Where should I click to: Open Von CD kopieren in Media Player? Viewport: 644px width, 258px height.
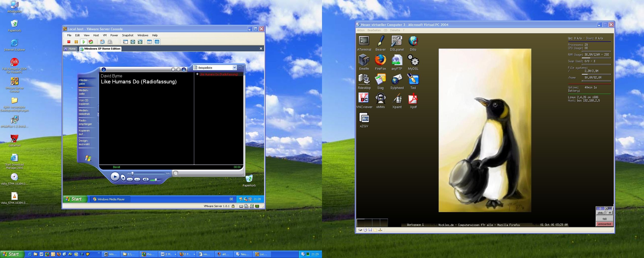(x=84, y=102)
